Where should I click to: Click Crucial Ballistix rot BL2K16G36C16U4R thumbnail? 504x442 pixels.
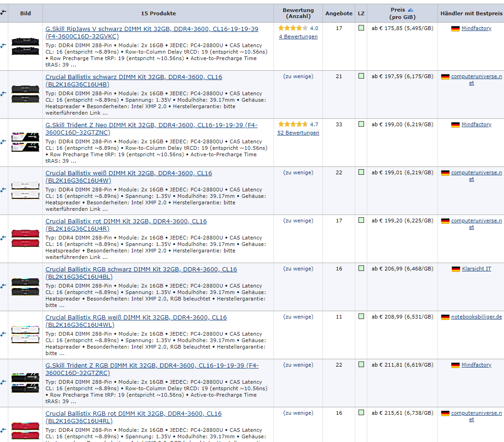coord(25,239)
